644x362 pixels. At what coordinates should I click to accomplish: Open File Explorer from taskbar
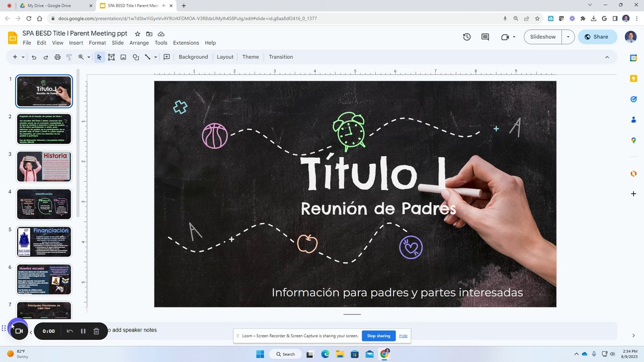click(x=340, y=354)
